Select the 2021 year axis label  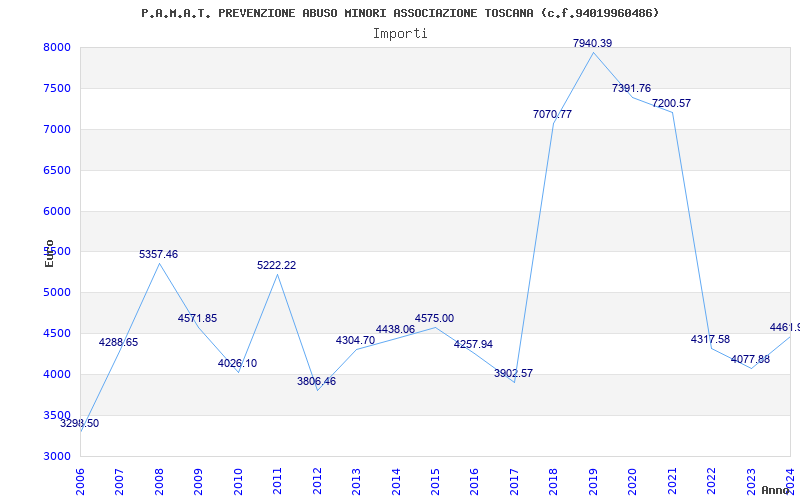672,482
